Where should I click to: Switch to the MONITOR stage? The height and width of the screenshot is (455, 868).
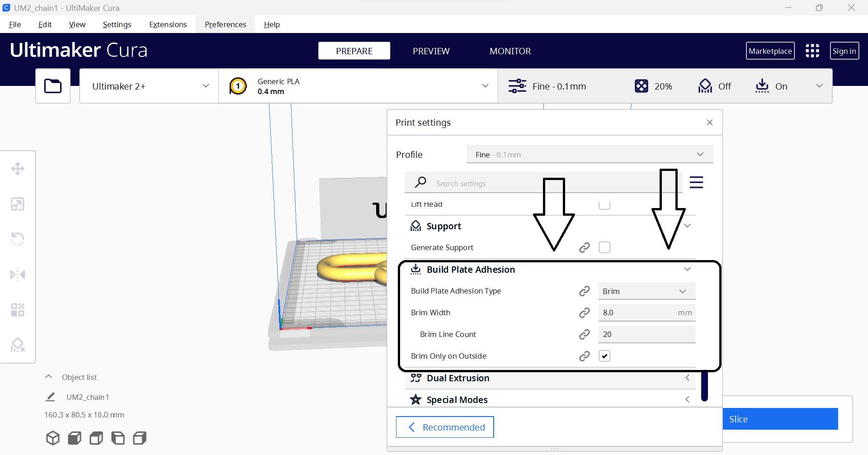(x=510, y=51)
